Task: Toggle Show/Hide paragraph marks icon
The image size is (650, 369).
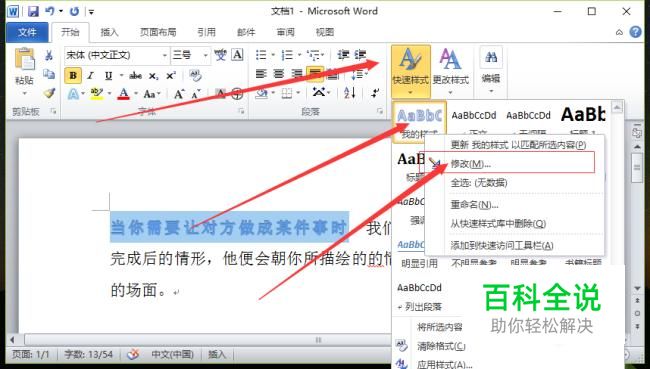Action: click(x=375, y=93)
